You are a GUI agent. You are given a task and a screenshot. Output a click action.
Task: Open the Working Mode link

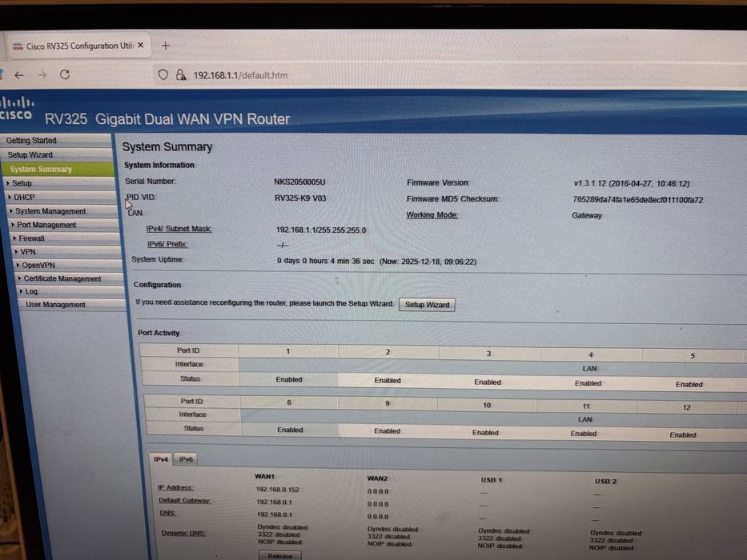coord(432,215)
